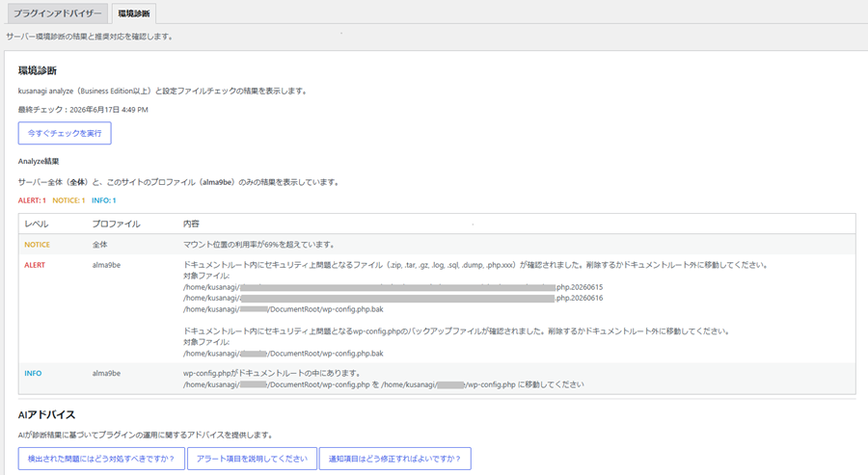This screenshot has height=475, width=868.
Task: Click マウント位置の利用率が69%を超えています message
Action: (258, 245)
